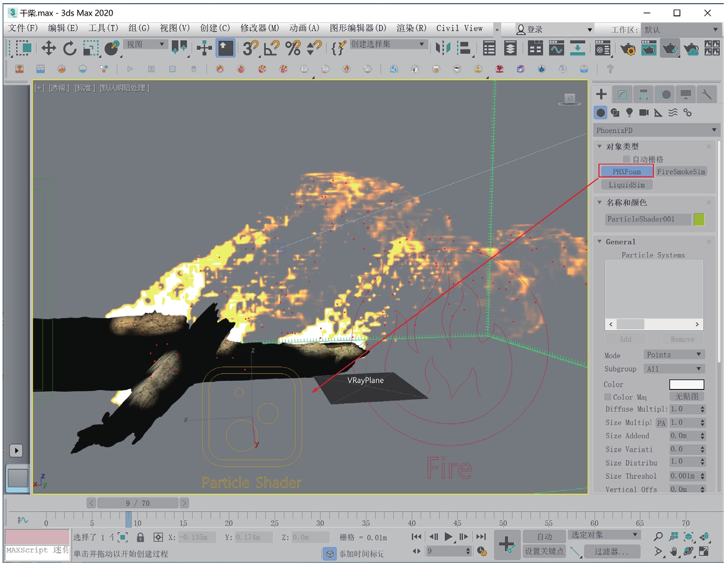Screen dimensions: 728x566
Task: Click the Zoom navigation tool
Action: click(658, 537)
